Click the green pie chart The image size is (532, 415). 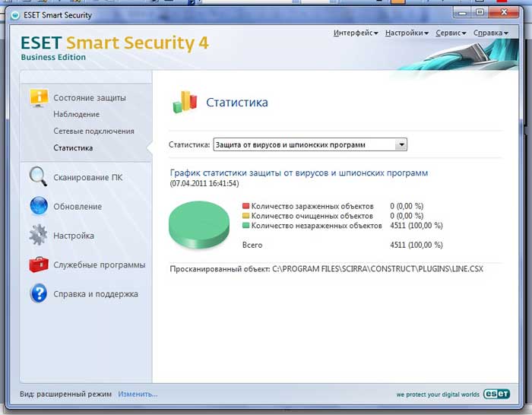point(199,225)
